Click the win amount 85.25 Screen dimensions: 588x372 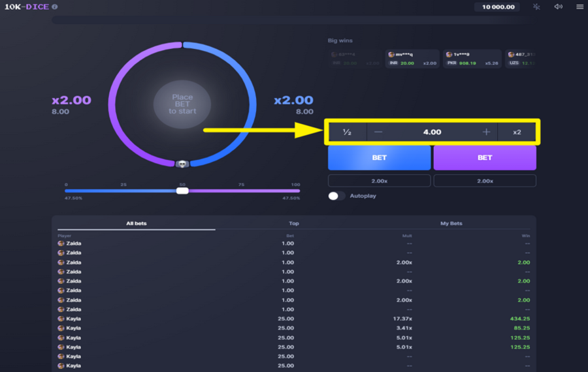(x=521, y=328)
